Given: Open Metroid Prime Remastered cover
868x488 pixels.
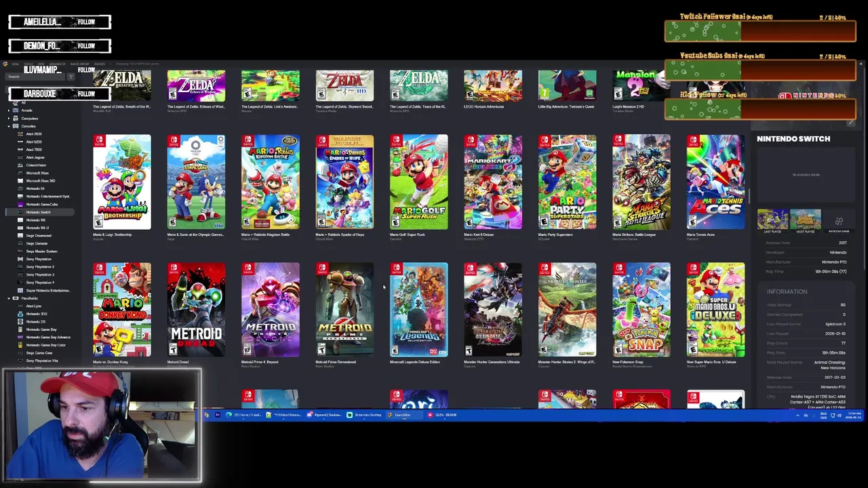Looking at the screenshot, I should tap(344, 310).
